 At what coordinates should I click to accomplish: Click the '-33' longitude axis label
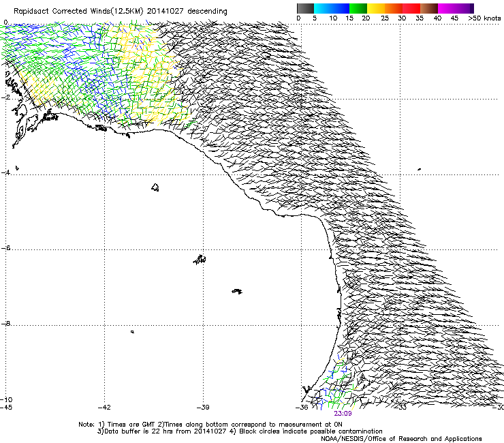point(400,408)
